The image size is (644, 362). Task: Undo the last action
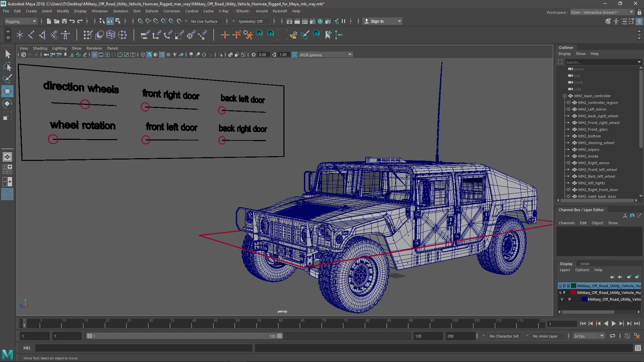(x=72, y=21)
